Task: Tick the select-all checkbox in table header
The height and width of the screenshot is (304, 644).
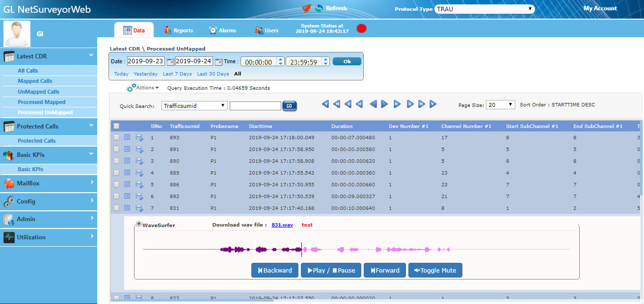Action: (x=116, y=126)
